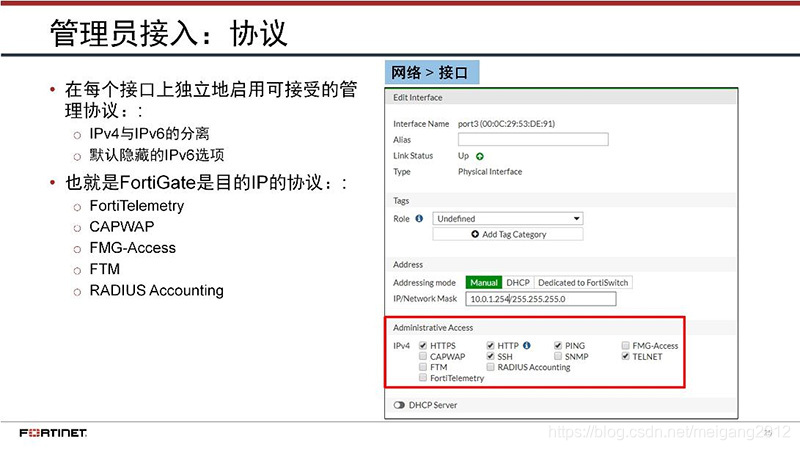Click the 默认隐藏的IPv6选项 bullet
Viewport: 800px width, 450px height.
(157, 155)
